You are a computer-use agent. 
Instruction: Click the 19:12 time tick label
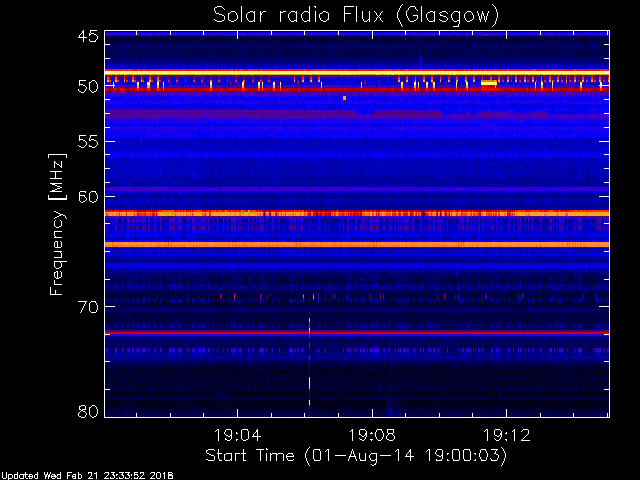(x=507, y=435)
